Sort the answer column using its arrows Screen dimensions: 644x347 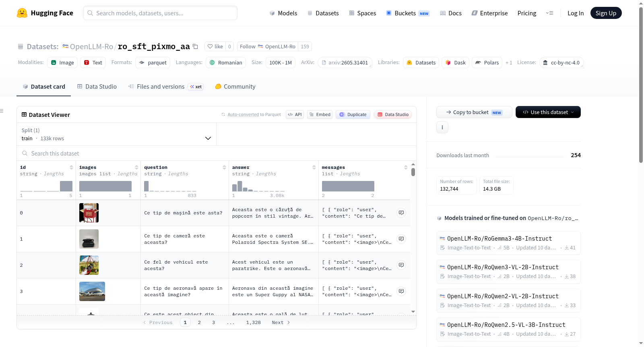point(314,167)
